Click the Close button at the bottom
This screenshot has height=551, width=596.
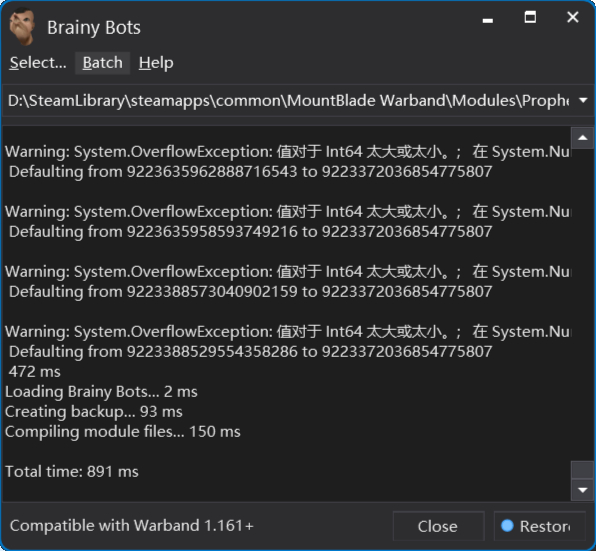coord(438,526)
